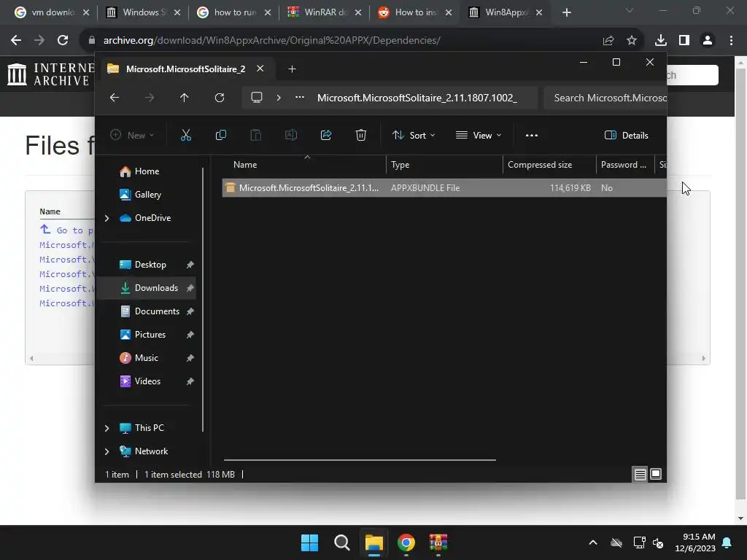Open the View dropdown
Image resolution: width=747 pixels, height=560 pixels.
pos(479,135)
